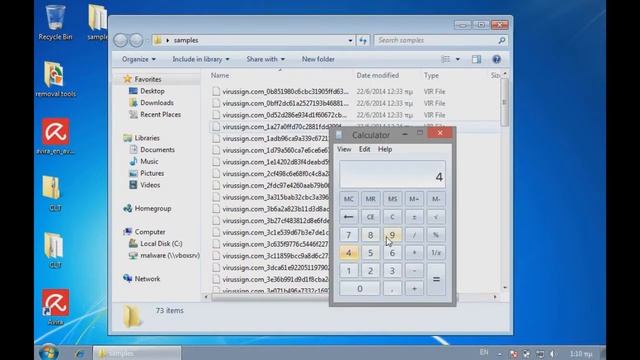Click the calculator divide key
640x360 pixels.
(x=414, y=235)
